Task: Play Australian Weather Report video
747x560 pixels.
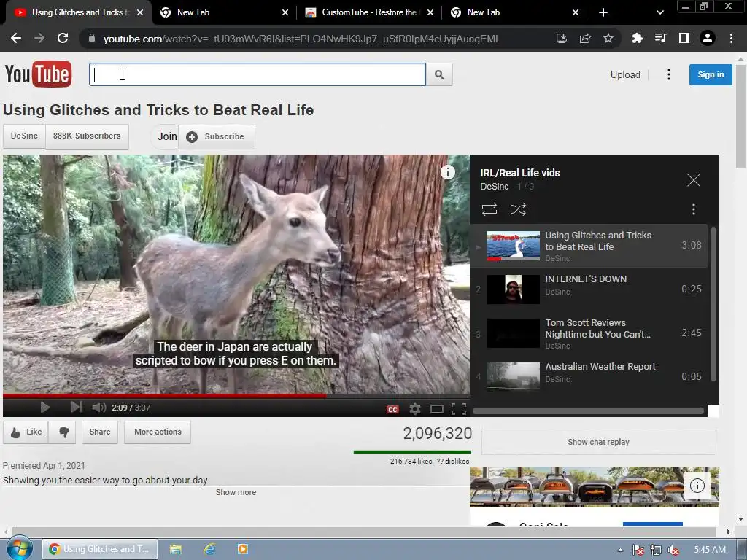Action: 589,376
